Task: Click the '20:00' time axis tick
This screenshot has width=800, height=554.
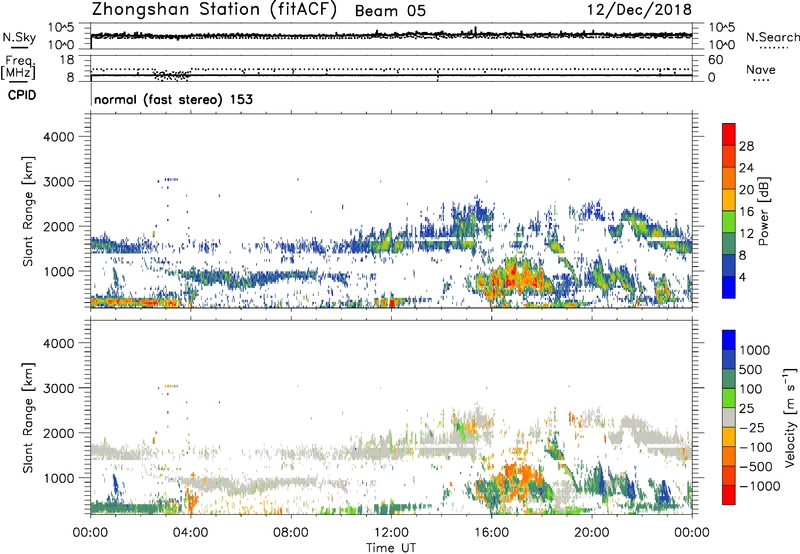Action: [591, 533]
